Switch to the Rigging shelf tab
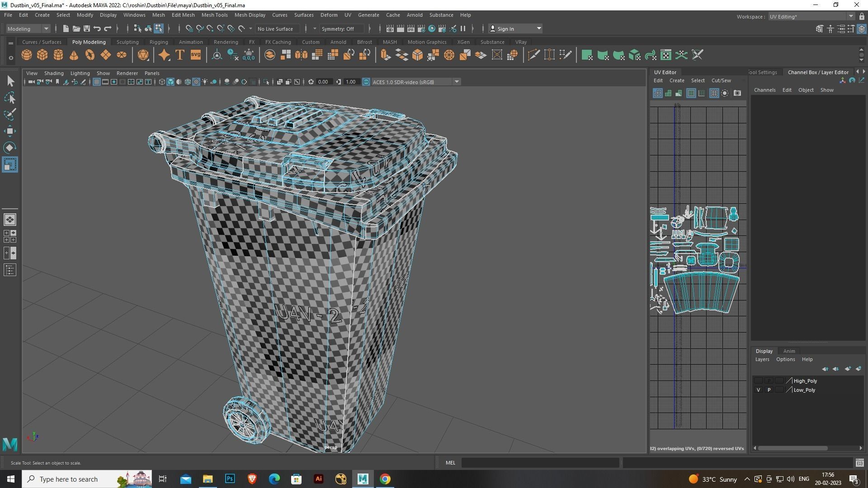 (x=159, y=42)
